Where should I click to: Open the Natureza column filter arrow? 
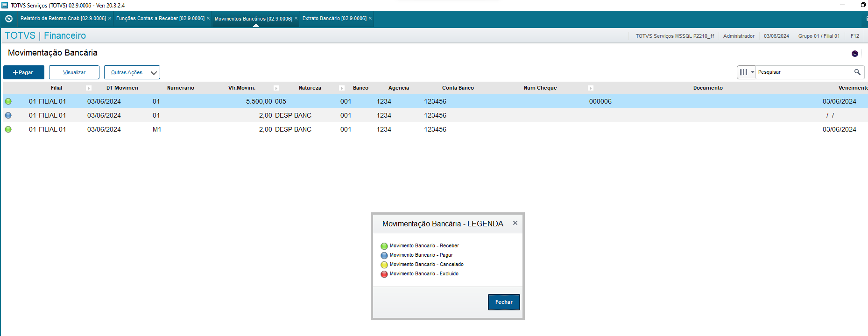342,88
